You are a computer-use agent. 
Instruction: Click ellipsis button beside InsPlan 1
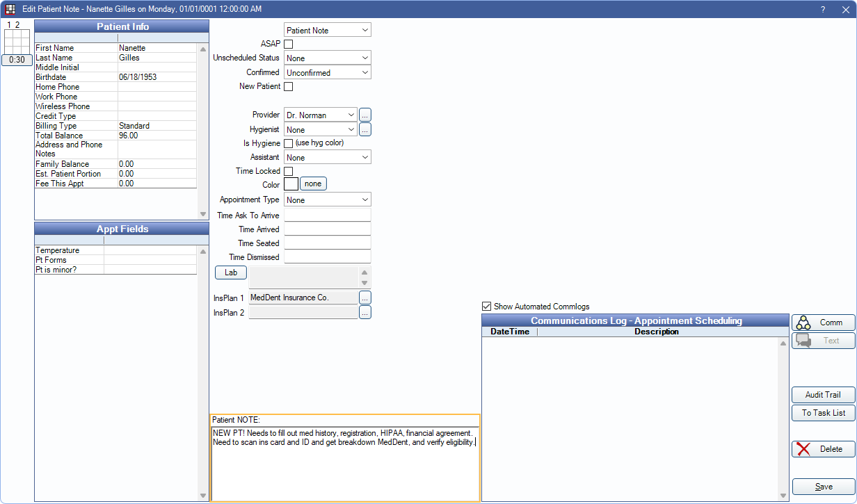click(365, 298)
